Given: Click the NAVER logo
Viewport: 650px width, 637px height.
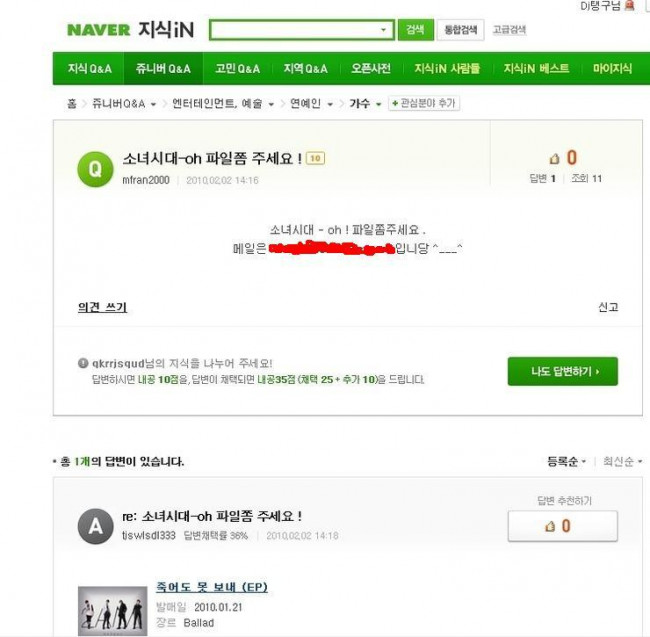Looking at the screenshot, I should click(99, 30).
